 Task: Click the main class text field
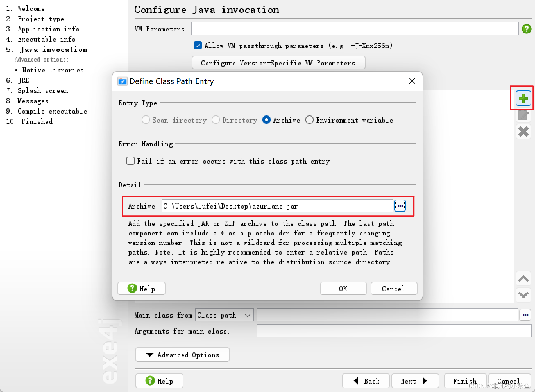(387, 315)
